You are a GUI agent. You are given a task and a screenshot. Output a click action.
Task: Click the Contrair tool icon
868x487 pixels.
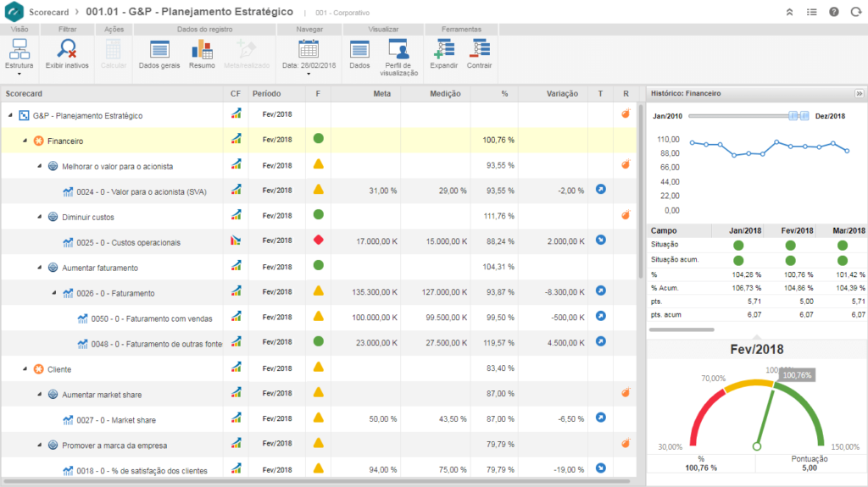(x=479, y=50)
